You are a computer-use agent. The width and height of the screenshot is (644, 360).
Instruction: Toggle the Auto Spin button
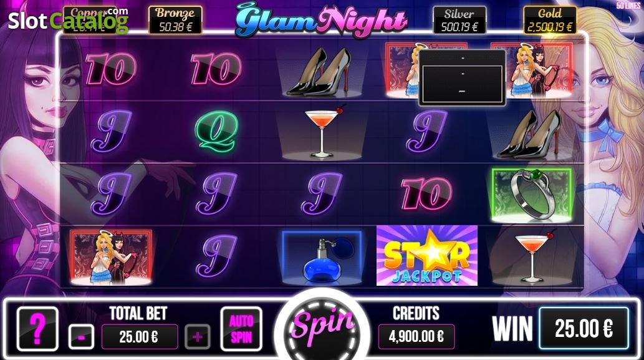[241, 329]
